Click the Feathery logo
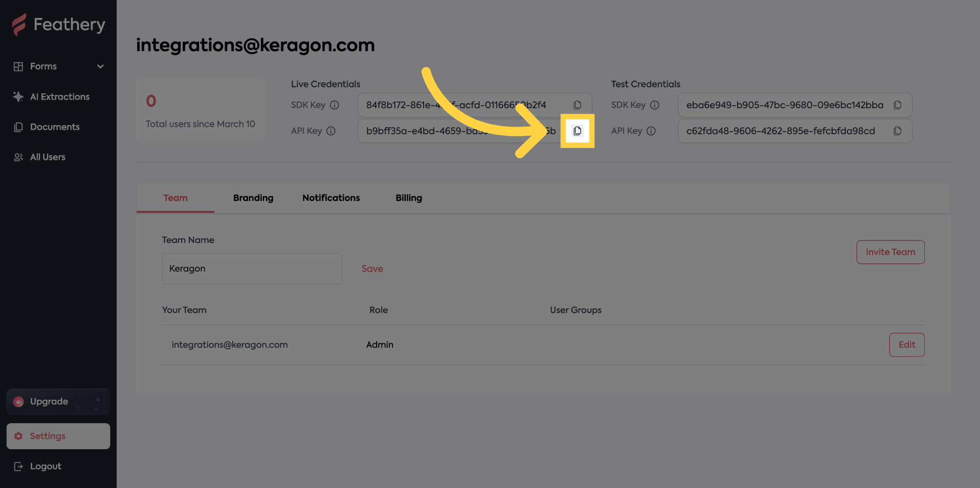 pos(58,24)
